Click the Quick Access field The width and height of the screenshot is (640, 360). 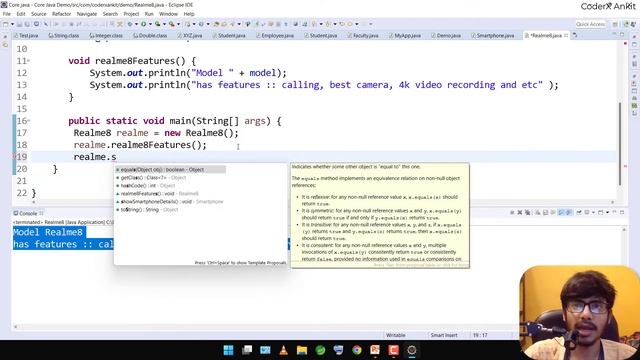coord(591,24)
